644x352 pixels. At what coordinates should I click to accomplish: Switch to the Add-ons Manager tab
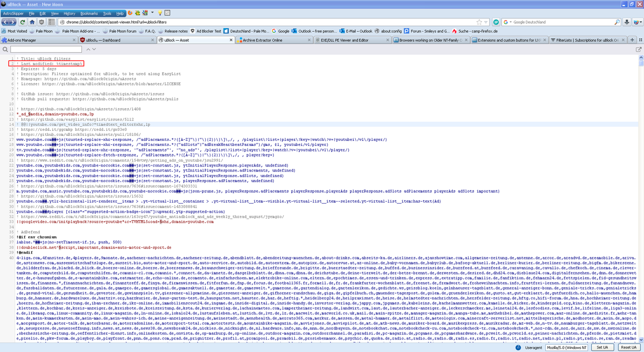coord(39,40)
